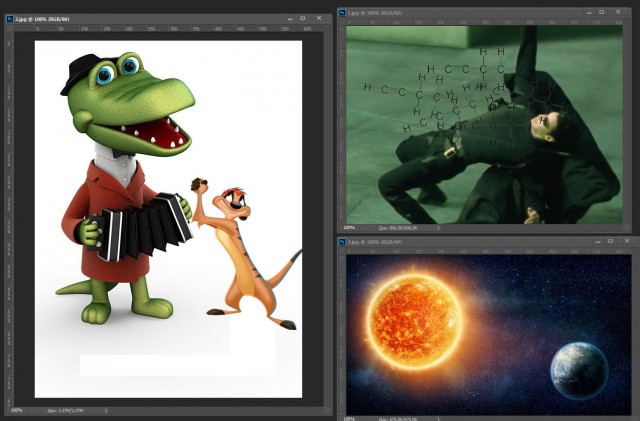Click the vertical ruler in the 2.jpg window
Image resolution: width=640 pixels, height=421 pixels.
click(x=10, y=218)
